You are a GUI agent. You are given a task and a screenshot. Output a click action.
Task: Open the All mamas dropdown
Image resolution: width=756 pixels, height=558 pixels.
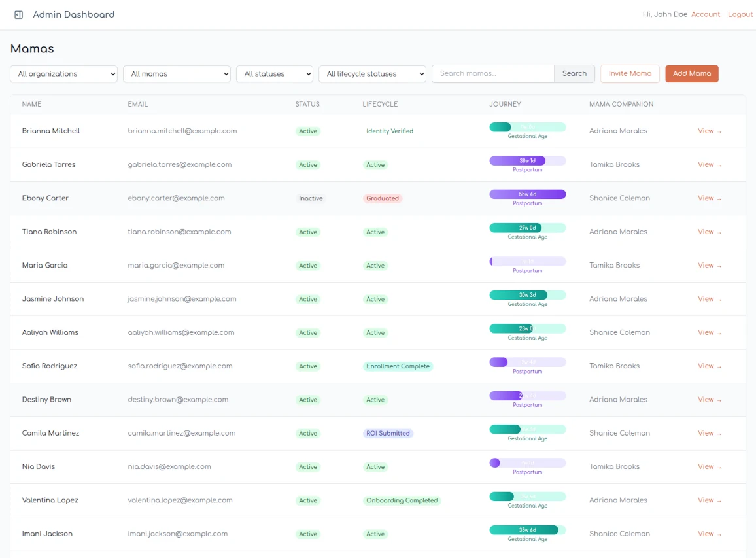(x=177, y=74)
